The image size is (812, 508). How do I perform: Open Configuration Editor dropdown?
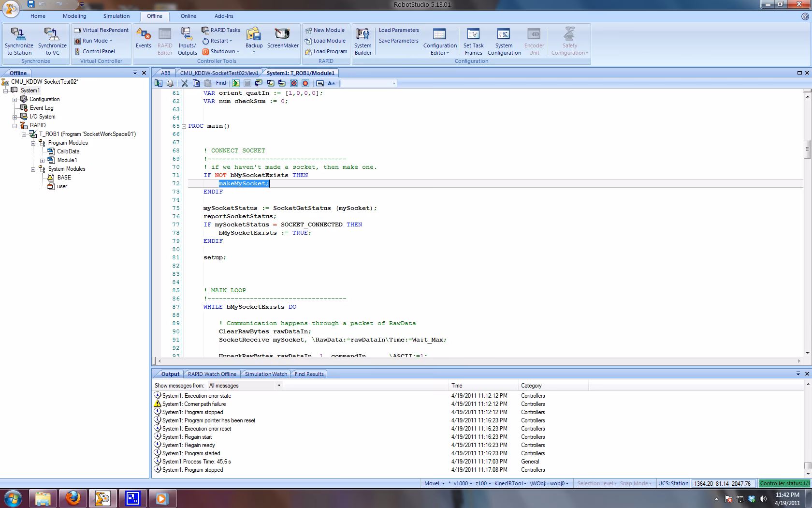(440, 41)
